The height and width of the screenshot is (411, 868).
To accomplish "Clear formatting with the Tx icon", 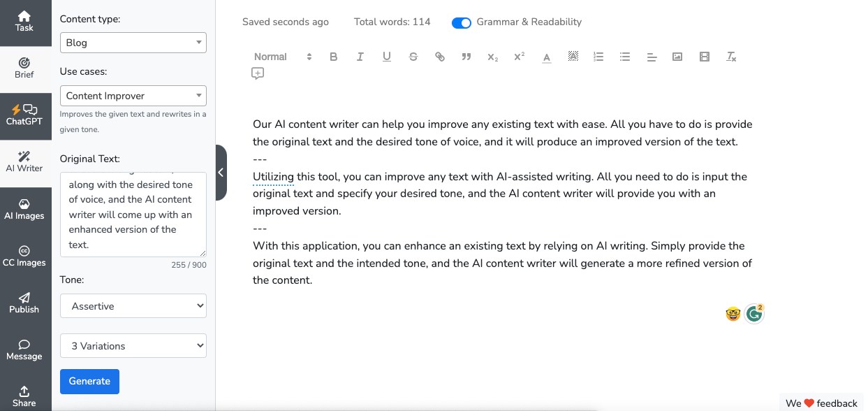I will (731, 57).
